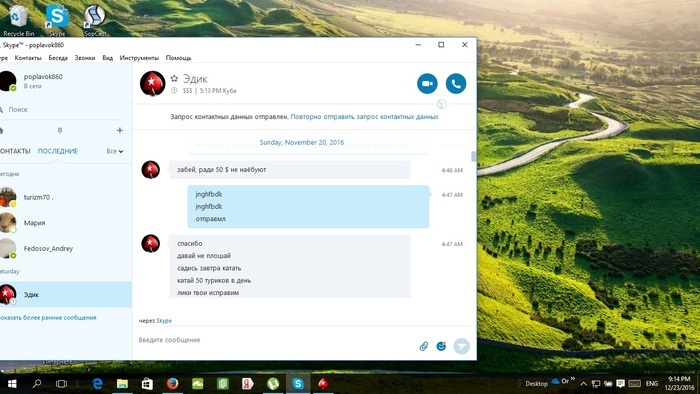
Task: Click the message 'забей, ради 50 $ не наёбуют'
Action: [221, 170]
